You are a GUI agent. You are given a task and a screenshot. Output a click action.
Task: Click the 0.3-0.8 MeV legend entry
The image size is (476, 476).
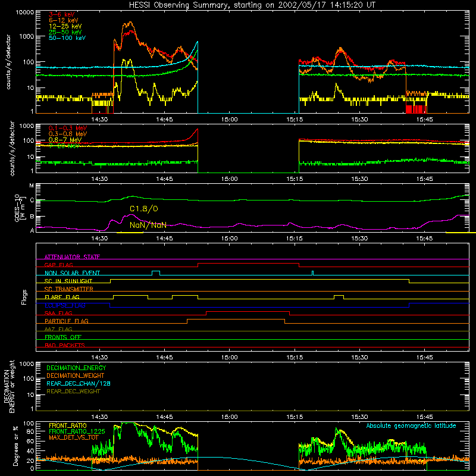[68, 134]
